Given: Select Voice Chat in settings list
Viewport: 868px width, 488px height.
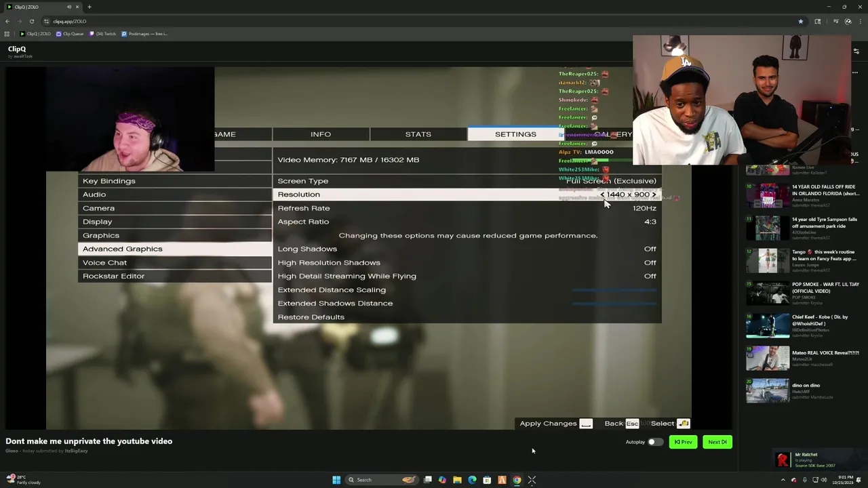Looking at the screenshot, I should point(175,262).
